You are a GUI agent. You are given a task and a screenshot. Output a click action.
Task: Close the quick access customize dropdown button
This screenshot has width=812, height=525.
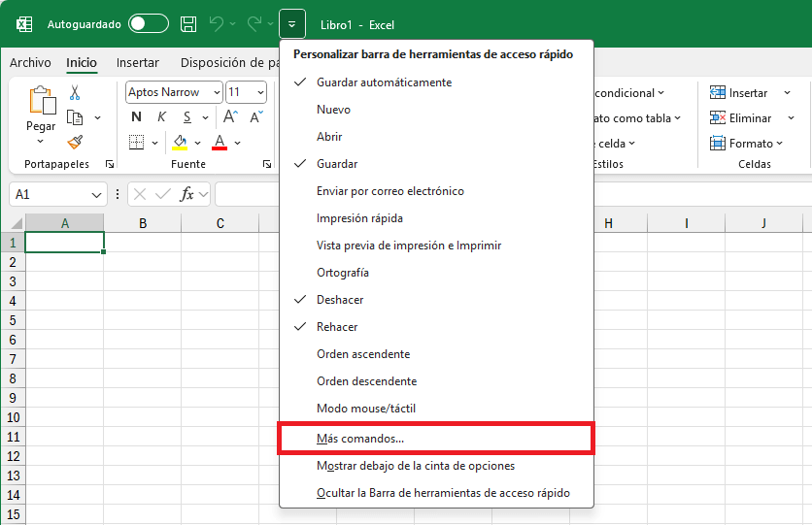pyautogui.click(x=292, y=24)
